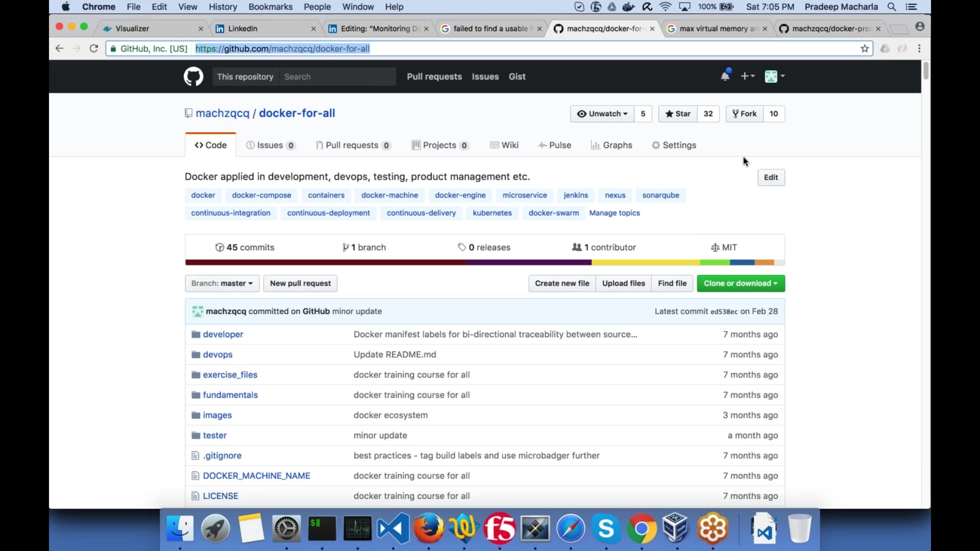The image size is (980, 551).
Task: Open the DOCKER_MACHINE_NAME file
Action: pos(256,476)
